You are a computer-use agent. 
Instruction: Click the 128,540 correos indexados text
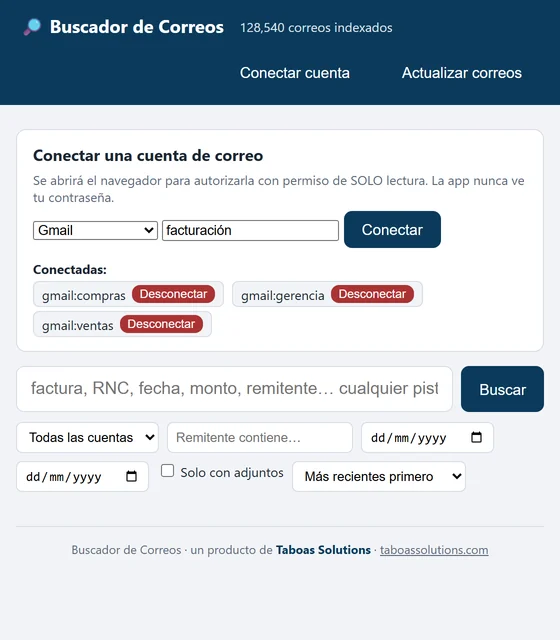tap(316, 28)
